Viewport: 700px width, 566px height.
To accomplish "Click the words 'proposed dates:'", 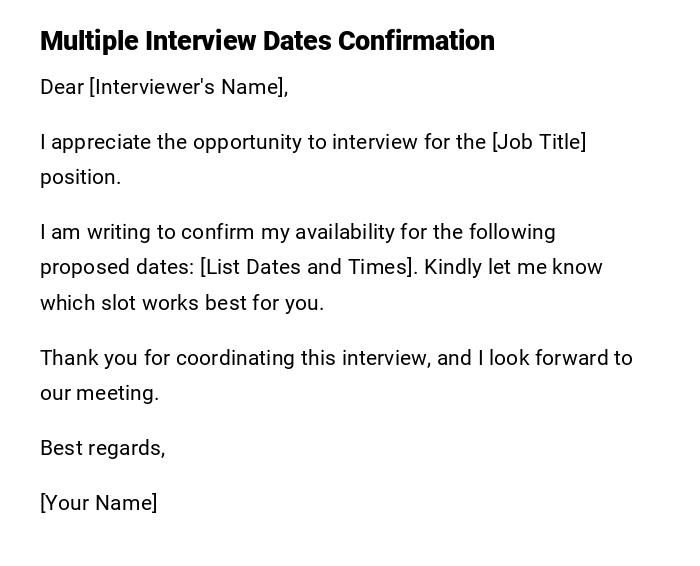I will pyautogui.click(x=117, y=267).
